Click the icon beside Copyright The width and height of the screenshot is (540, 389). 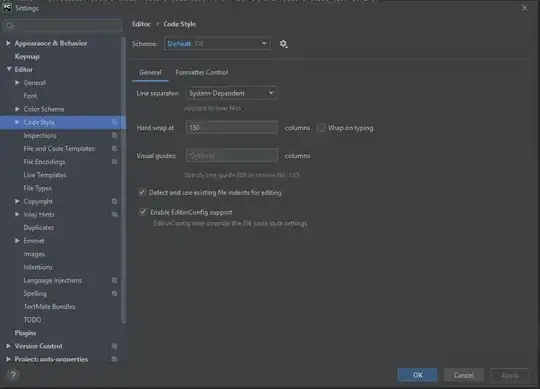[x=114, y=201]
